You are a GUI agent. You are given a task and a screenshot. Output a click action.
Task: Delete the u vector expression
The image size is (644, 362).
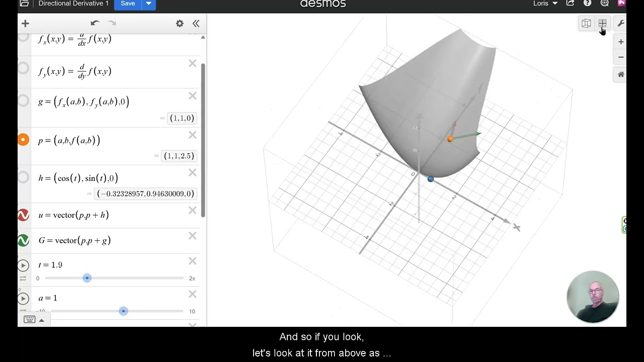click(193, 210)
